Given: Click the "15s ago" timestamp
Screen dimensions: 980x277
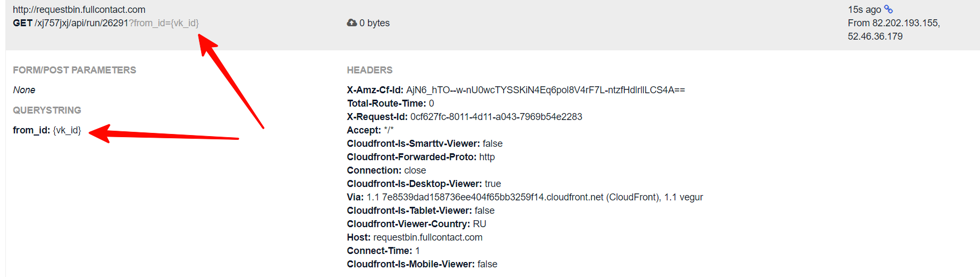Looking at the screenshot, I should (x=864, y=10).
